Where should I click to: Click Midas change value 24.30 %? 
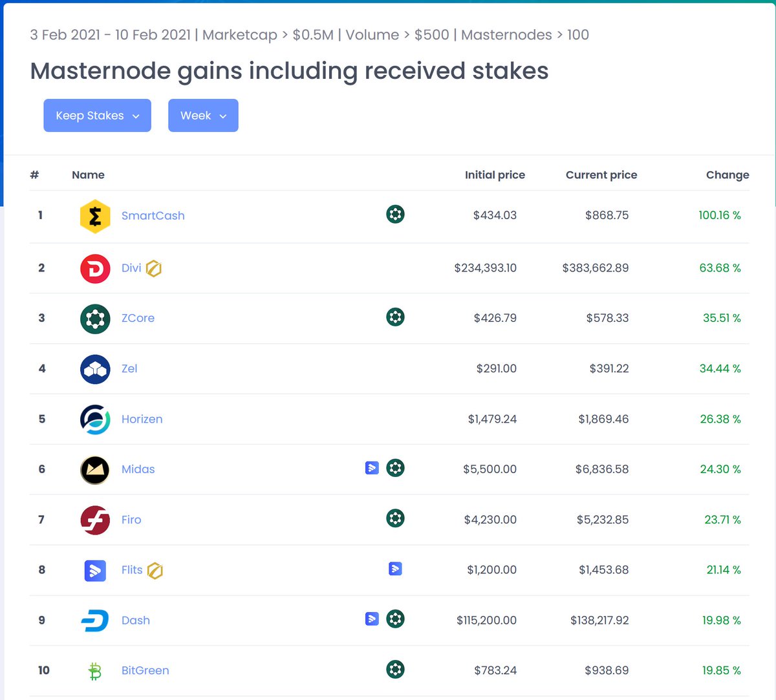[720, 470]
